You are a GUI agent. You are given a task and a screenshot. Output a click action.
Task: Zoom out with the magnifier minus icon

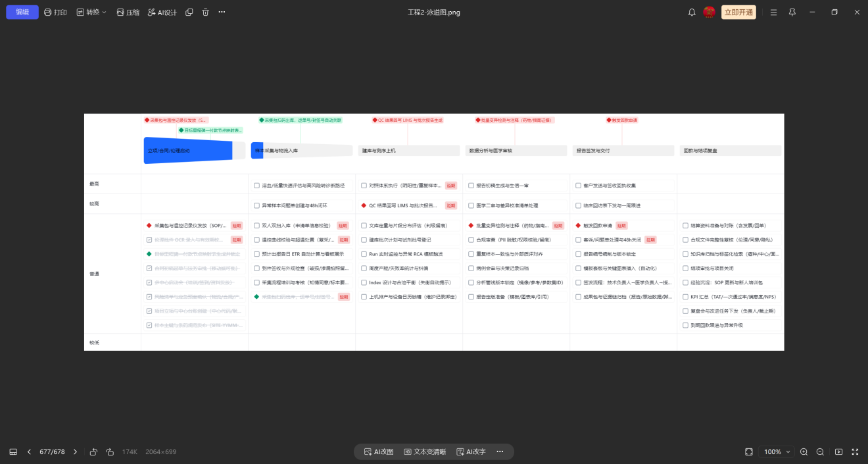(820, 451)
